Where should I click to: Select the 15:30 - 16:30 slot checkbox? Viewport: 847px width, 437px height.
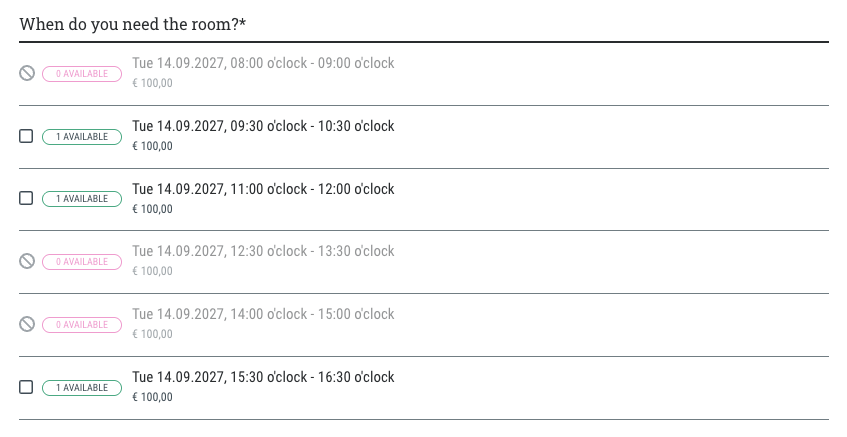pyautogui.click(x=27, y=387)
